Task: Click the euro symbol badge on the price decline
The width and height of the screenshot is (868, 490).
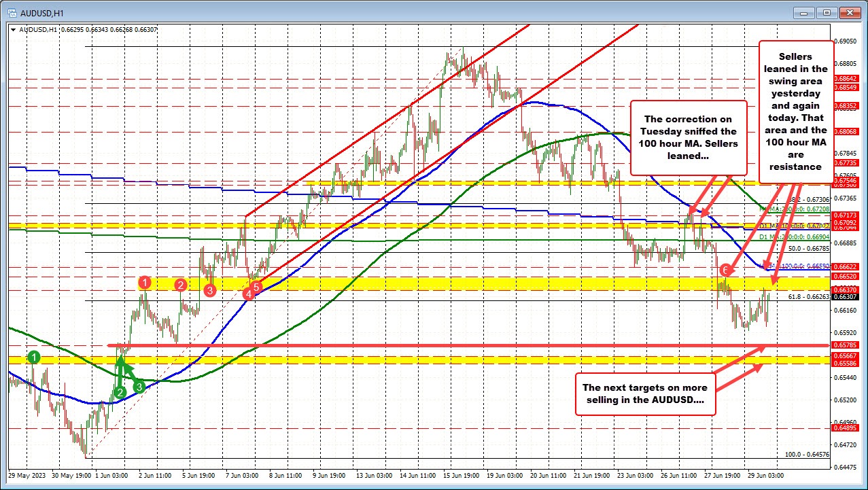Action: click(726, 270)
